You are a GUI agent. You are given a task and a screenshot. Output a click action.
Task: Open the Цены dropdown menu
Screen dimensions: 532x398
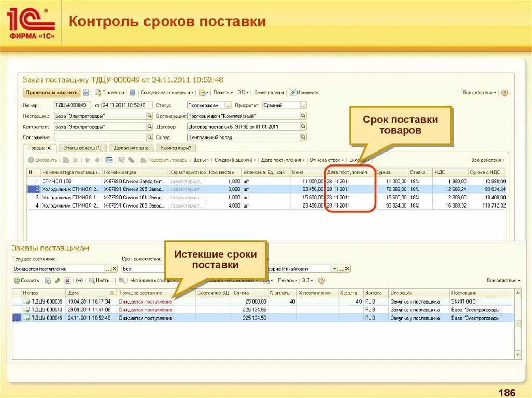[201, 160]
